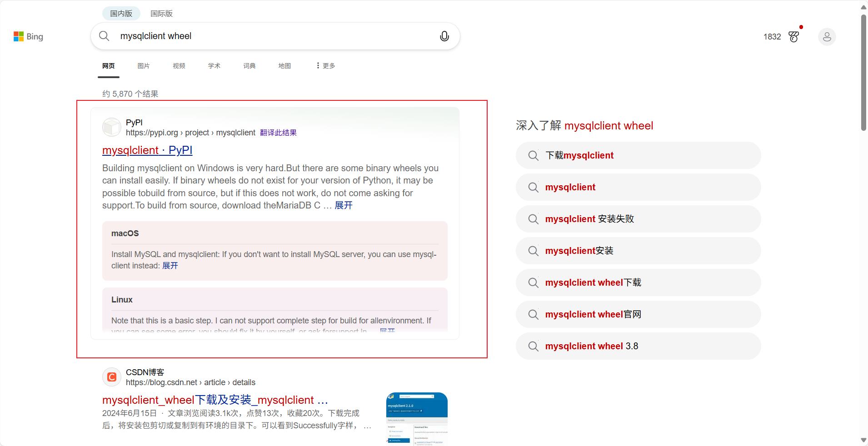Expand the PyPI description with 展开
Viewport: 868px width, 446px height.
(x=344, y=205)
